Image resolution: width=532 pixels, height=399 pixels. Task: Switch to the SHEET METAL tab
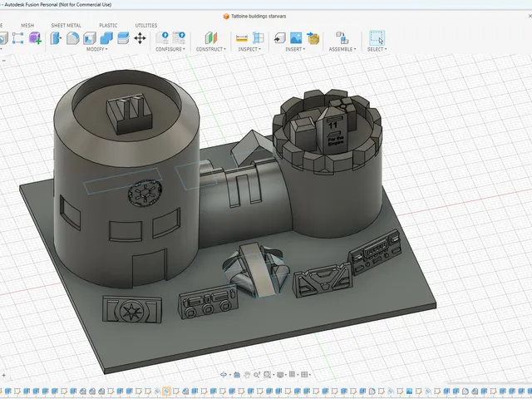click(x=66, y=26)
